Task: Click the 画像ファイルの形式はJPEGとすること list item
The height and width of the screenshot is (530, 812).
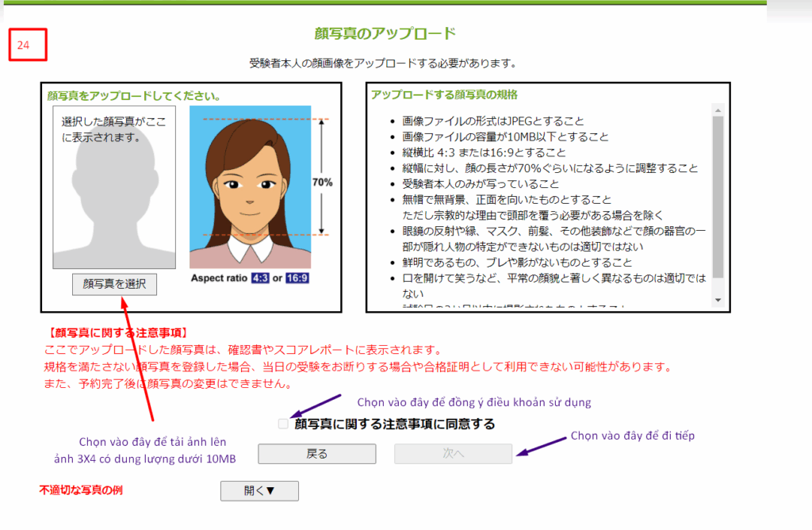Action: click(493, 121)
